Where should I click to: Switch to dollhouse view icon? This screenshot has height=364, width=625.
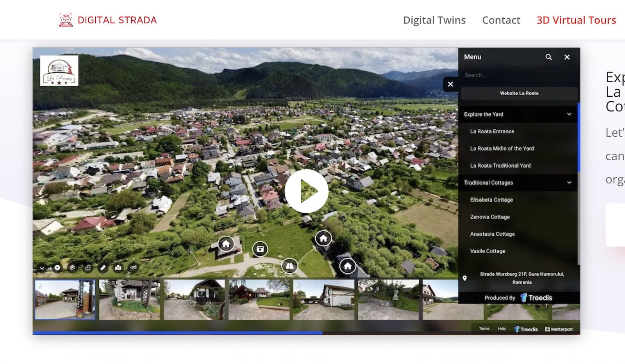(72, 268)
